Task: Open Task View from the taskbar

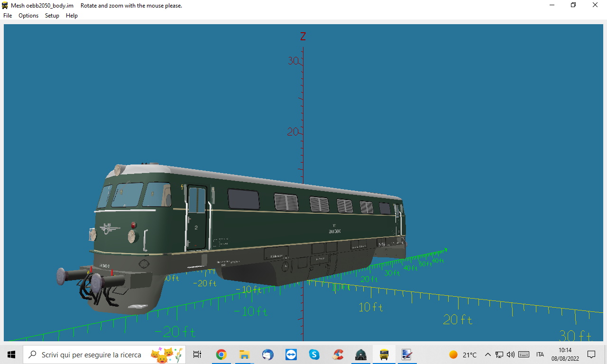Action: pyautogui.click(x=197, y=355)
